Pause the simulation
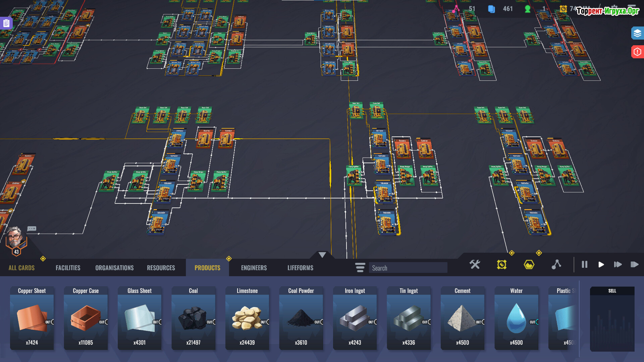Viewport: 644px width, 362px height. (584, 265)
